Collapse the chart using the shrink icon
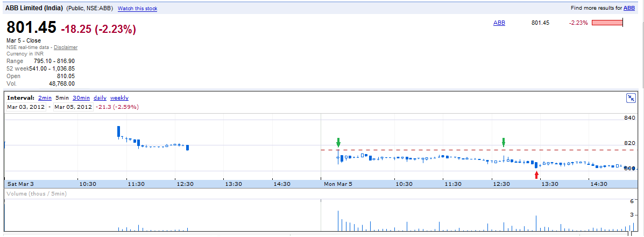This screenshot has width=644, height=237. pyautogui.click(x=631, y=98)
